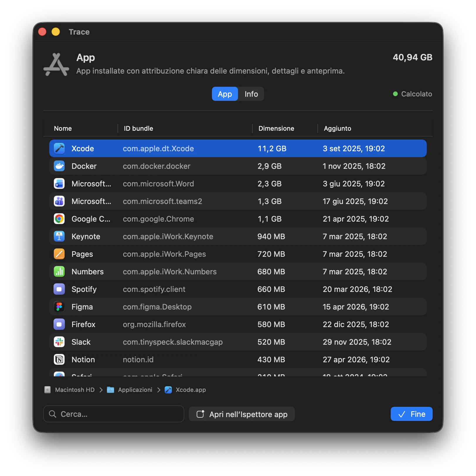Click the 2,9 GB size value
This screenshot has height=476, width=476.
pyautogui.click(x=269, y=166)
